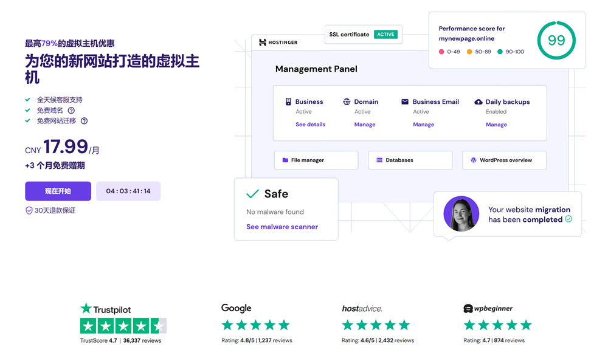
Task: Click the 30-day refund shield icon
Action: coord(29,210)
